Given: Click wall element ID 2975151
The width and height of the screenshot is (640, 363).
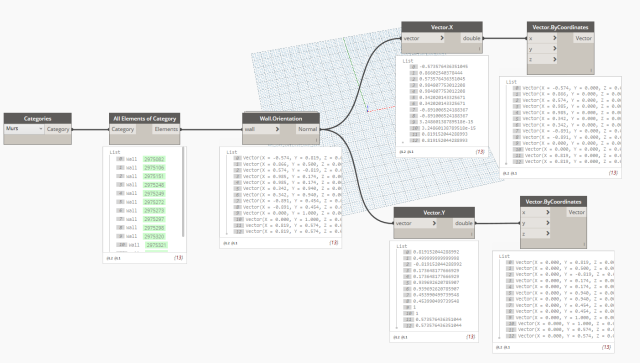Looking at the screenshot, I should click(154, 176).
